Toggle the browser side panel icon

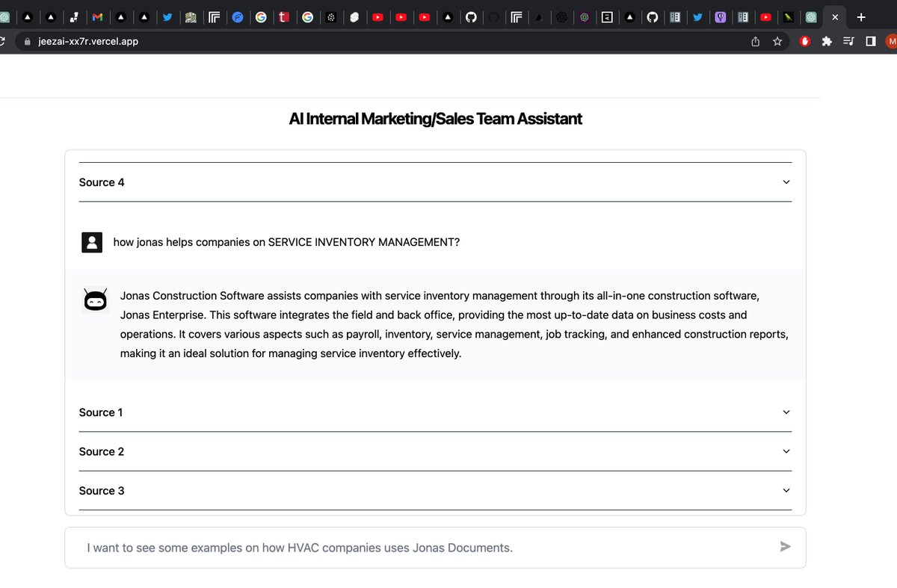[871, 42]
